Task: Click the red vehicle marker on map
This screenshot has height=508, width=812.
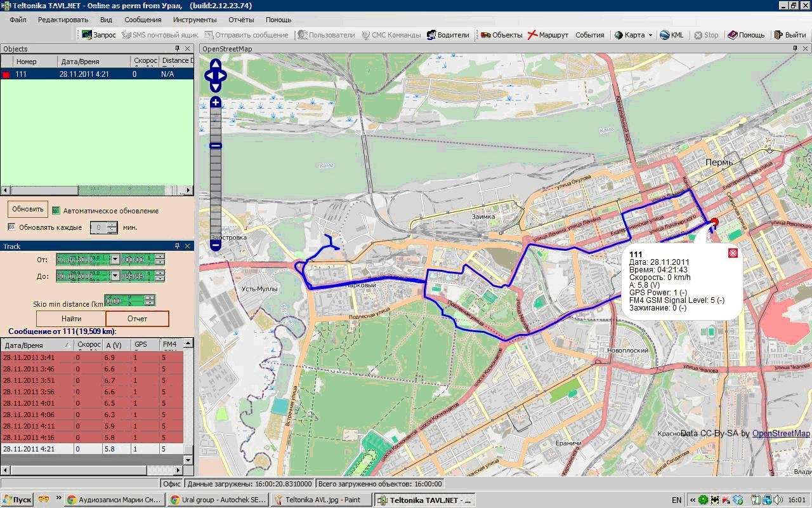Action: [715, 222]
